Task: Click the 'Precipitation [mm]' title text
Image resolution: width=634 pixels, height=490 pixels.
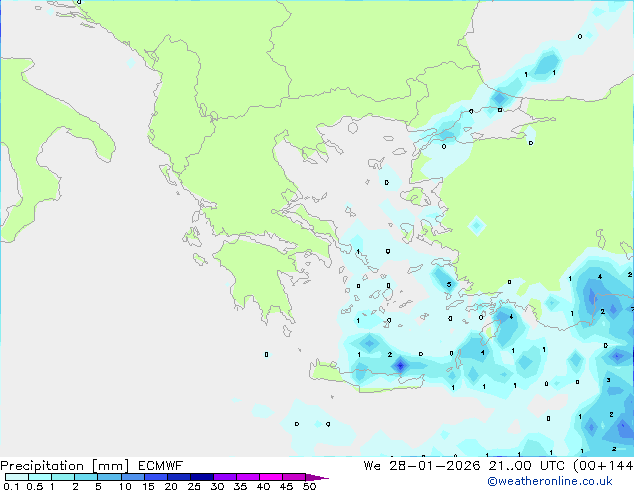Action: (x=65, y=466)
